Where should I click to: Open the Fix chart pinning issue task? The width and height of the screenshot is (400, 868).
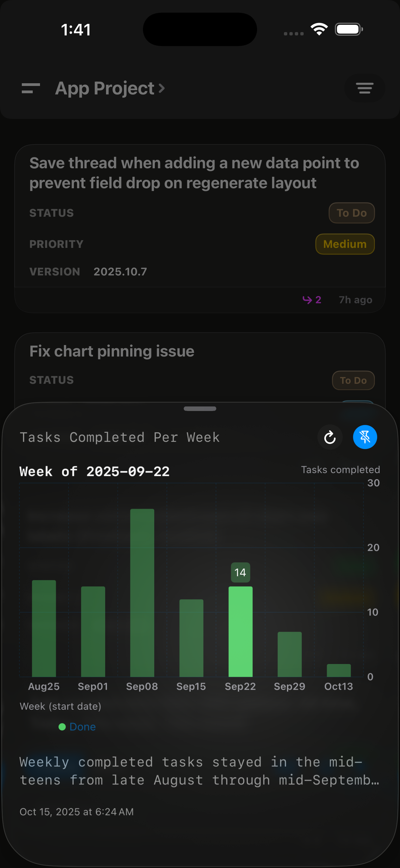click(112, 351)
